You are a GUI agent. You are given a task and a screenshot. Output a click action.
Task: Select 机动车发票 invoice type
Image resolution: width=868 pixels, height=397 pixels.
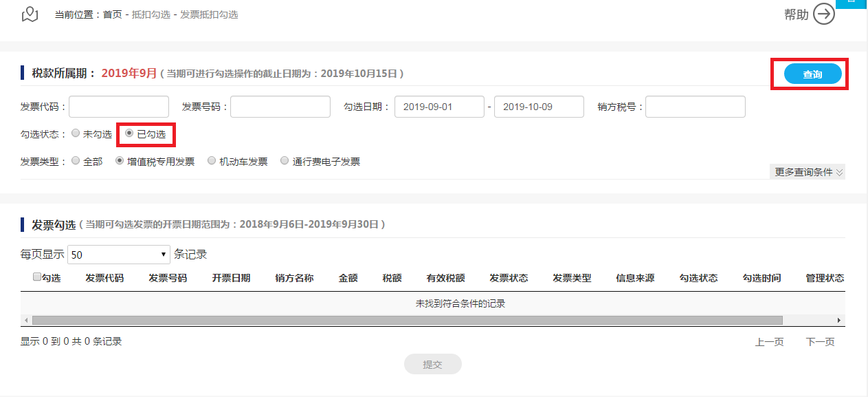212,162
